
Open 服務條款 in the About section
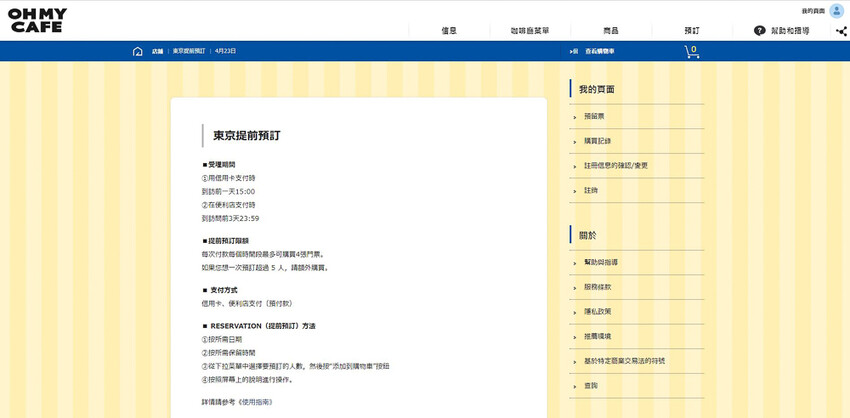coord(597,286)
